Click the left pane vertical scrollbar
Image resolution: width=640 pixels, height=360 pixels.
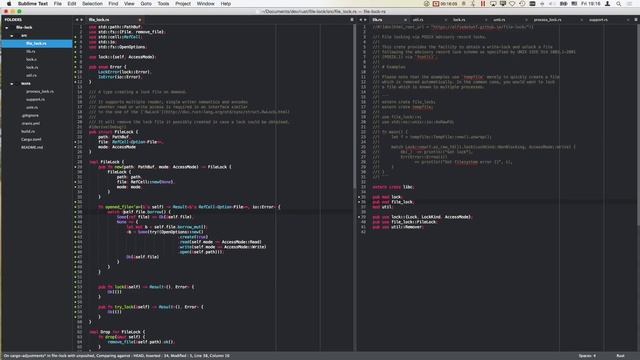[354, 106]
